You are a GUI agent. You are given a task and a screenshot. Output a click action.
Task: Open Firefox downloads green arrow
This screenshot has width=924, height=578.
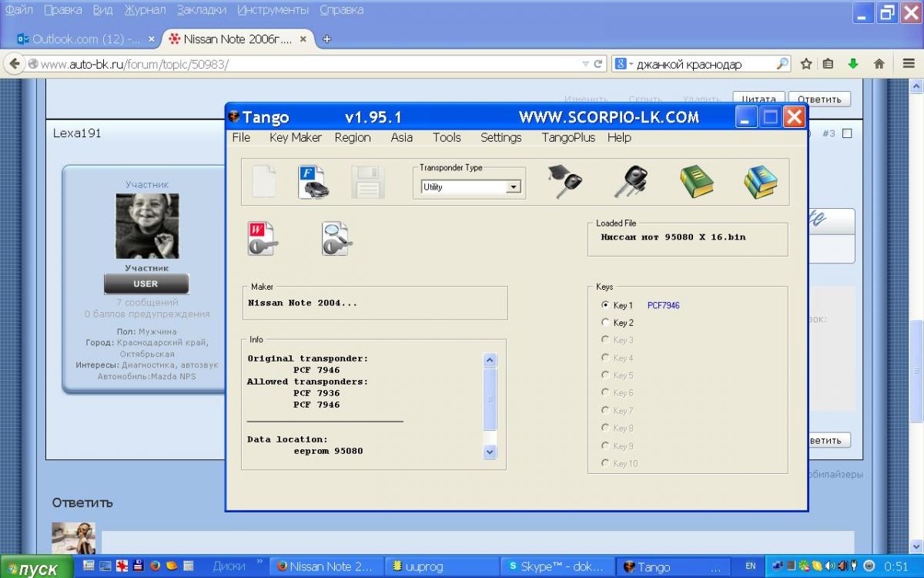coord(853,64)
